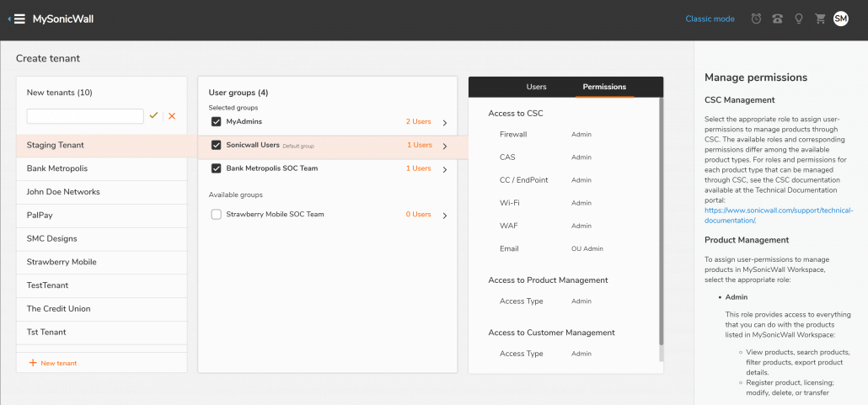868x405 pixels.
Task: Open the shopping cart icon
Action: (819, 19)
